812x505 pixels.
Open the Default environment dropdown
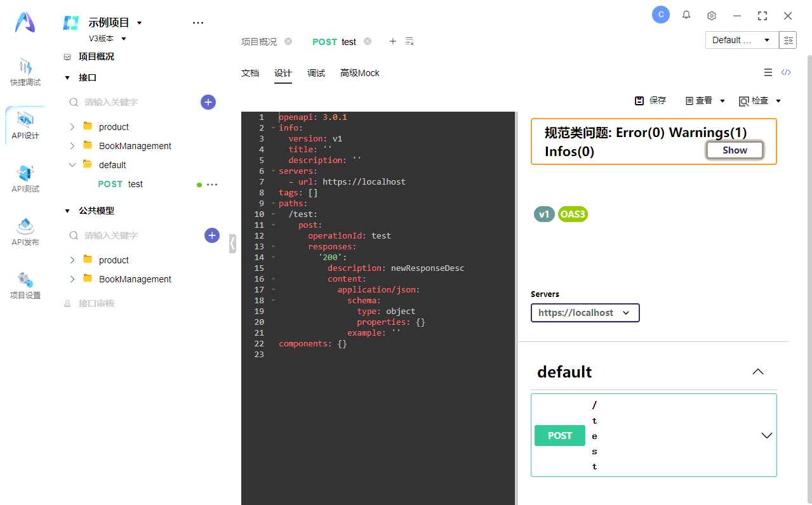click(742, 40)
